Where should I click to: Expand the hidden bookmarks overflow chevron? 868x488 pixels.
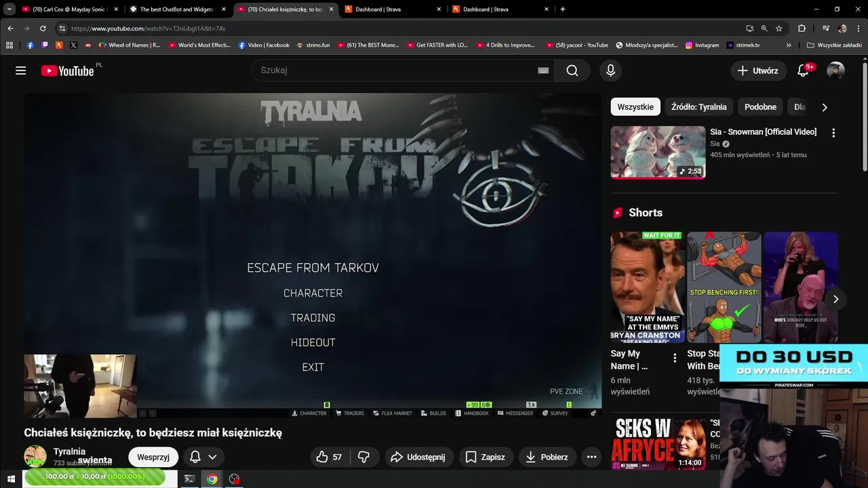[x=789, y=45]
